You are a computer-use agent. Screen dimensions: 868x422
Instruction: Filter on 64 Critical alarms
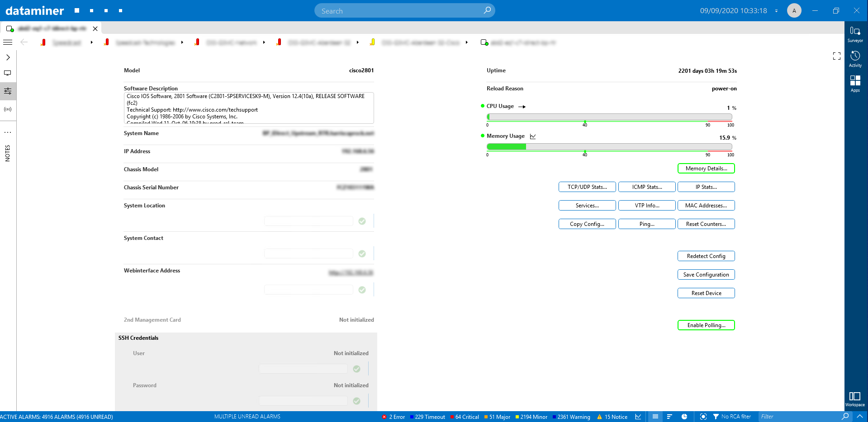tap(465, 417)
